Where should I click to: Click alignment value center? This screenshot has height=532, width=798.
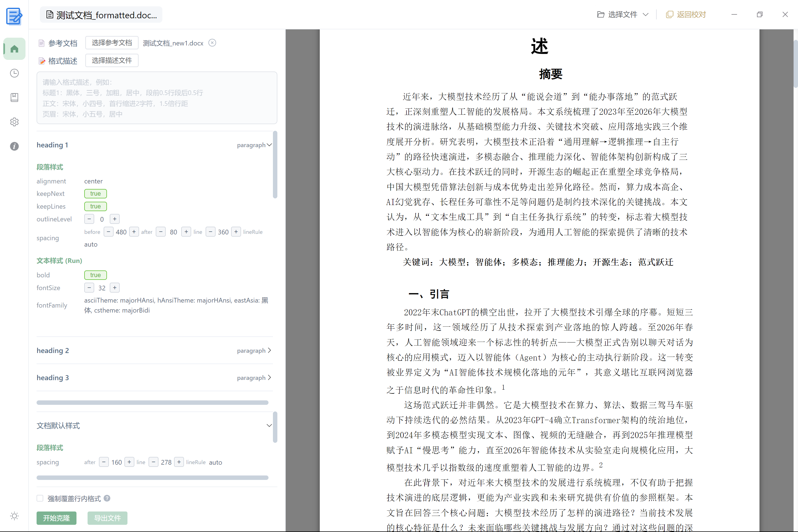tap(93, 181)
